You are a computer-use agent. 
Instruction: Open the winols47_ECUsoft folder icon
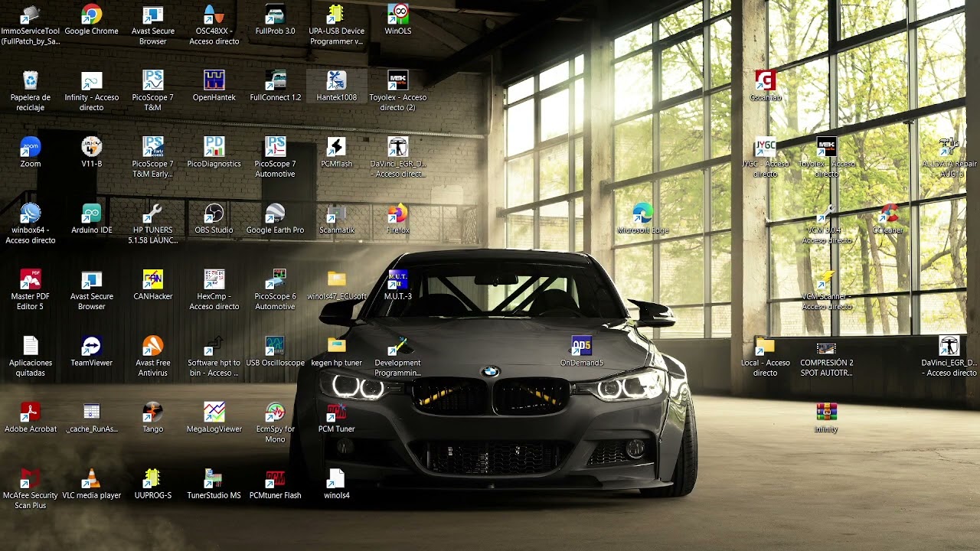point(337,279)
